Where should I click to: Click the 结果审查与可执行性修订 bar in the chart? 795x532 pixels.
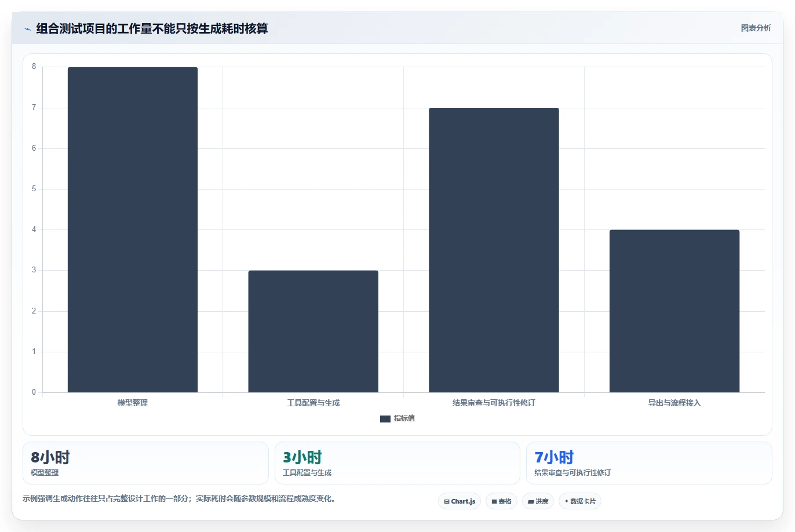click(x=494, y=250)
